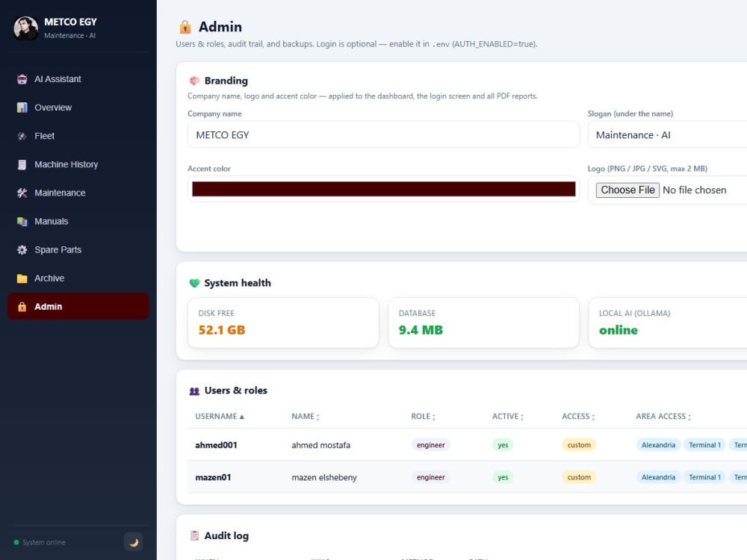The image size is (747, 560).
Task: Click Terminal 1 area tag for ahmed001
Action: click(x=704, y=445)
